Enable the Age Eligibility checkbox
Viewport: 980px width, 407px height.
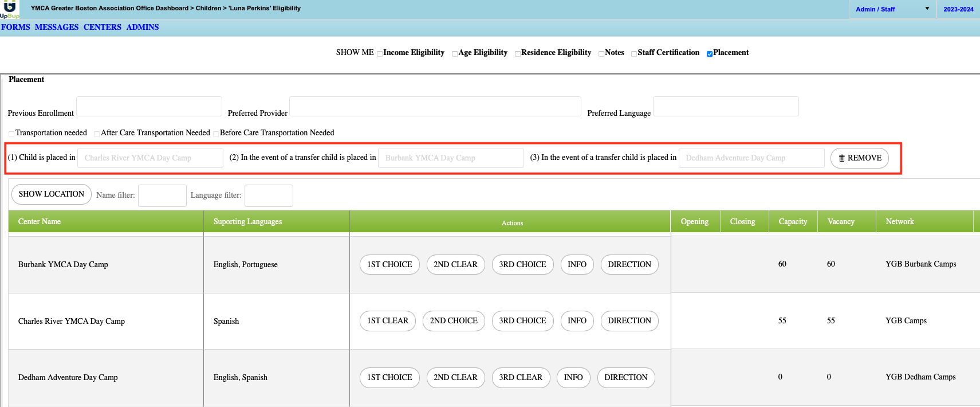[455, 54]
